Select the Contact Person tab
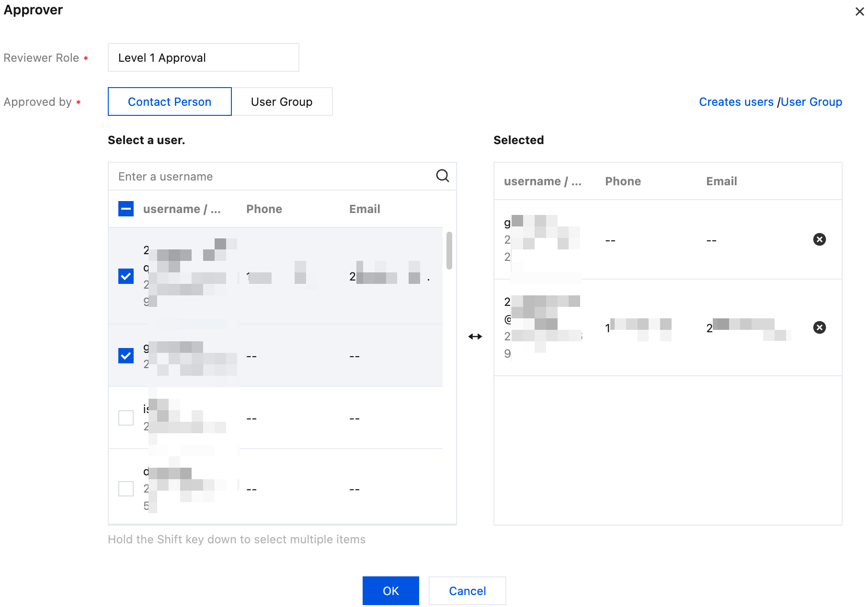Viewport: 868px width, 607px height. point(170,101)
